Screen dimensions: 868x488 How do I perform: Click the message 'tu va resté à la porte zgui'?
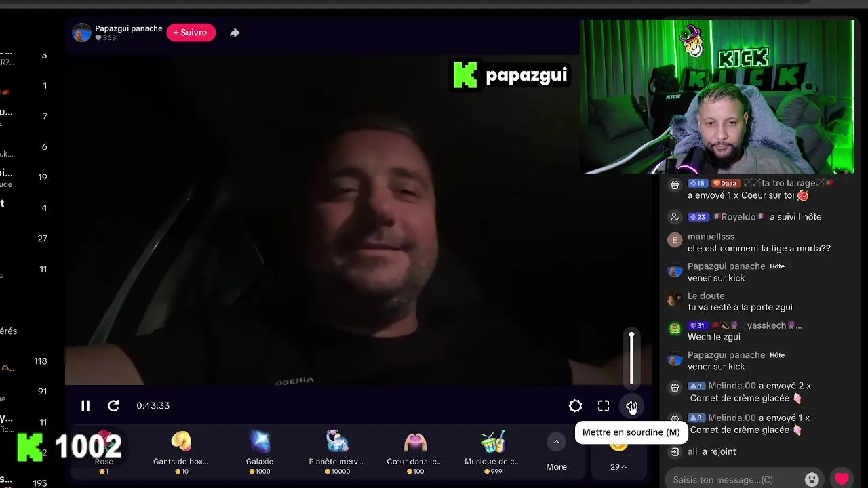[740, 307]
